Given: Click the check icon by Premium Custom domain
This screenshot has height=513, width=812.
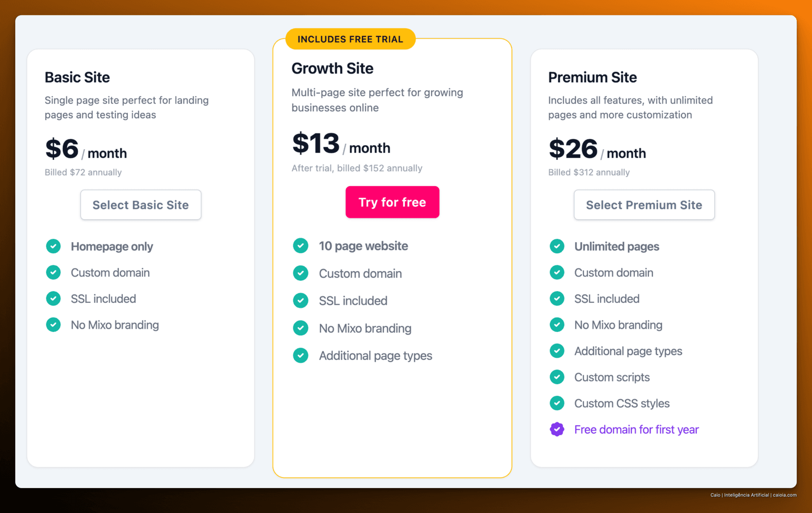Looking at the screenshot, I should pyautogui.click(x=557, y=272).
